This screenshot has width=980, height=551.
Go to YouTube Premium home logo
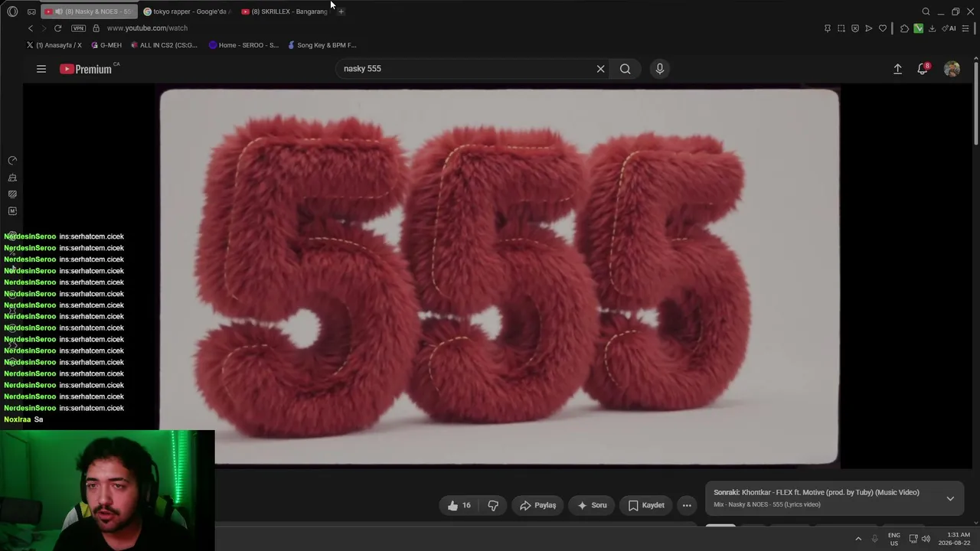87,69
